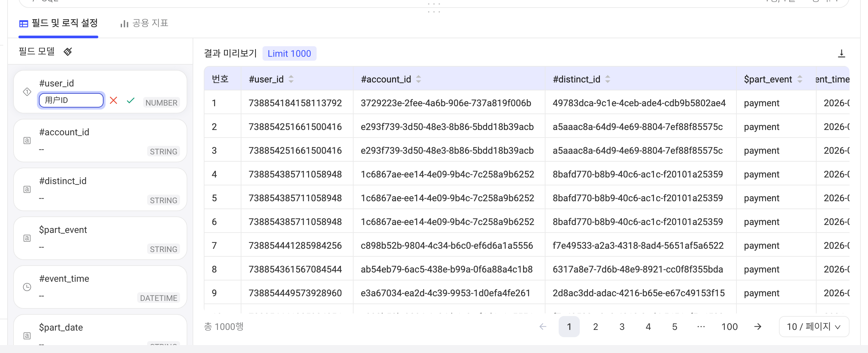
Task: Click the Limit 1000 tag
Action: coord(289,53)
